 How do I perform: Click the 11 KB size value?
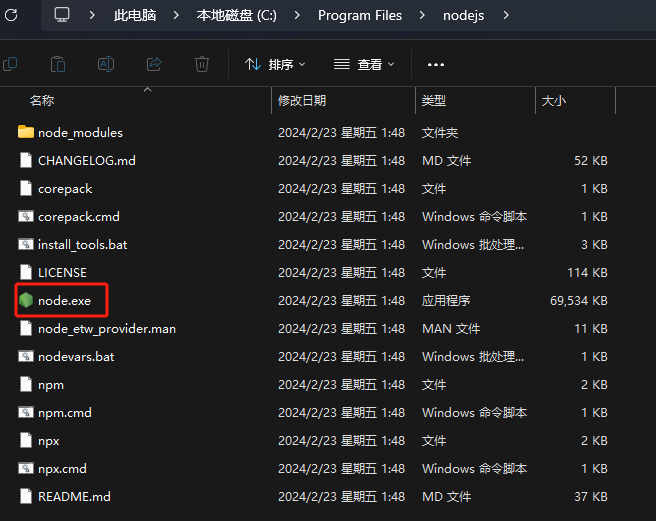[591, 329]
